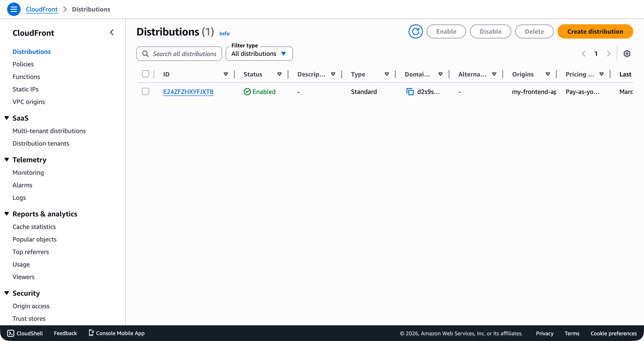The height and width of the screenshot is (341, 644).
Task: Open Distribution tenants page
Action: (x=41, y=143)
